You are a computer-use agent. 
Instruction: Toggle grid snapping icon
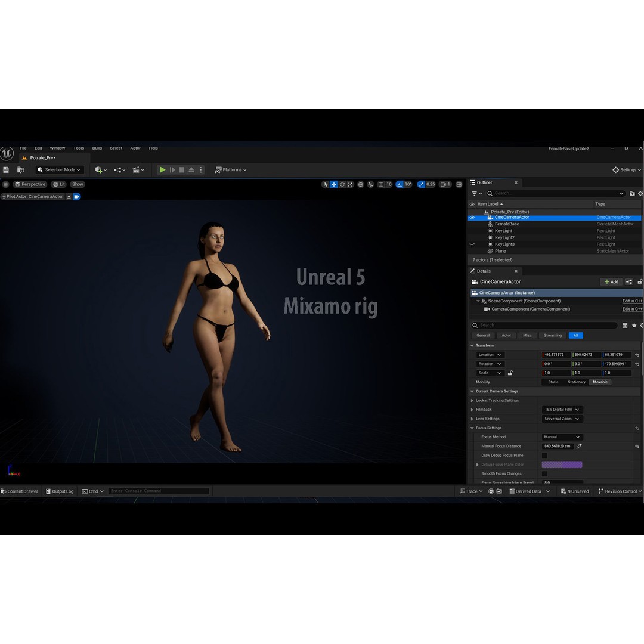pyautogui.click(x=380, y=184)
